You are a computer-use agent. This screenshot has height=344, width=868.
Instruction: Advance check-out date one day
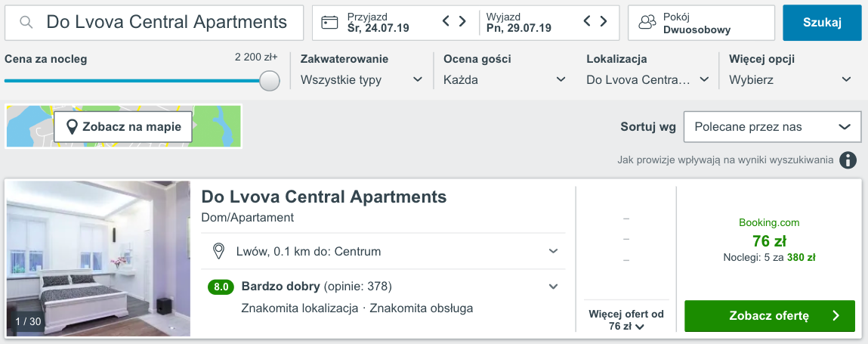click(604, 21)
